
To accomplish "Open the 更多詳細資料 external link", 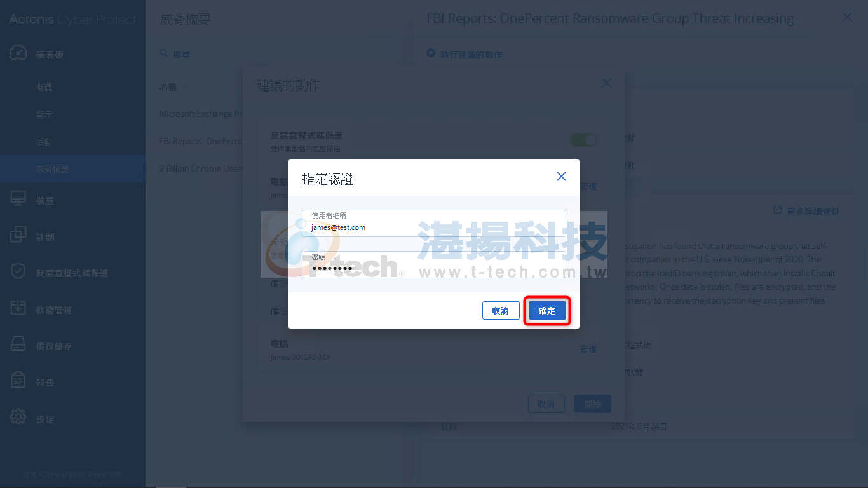I will coord(807,211).
